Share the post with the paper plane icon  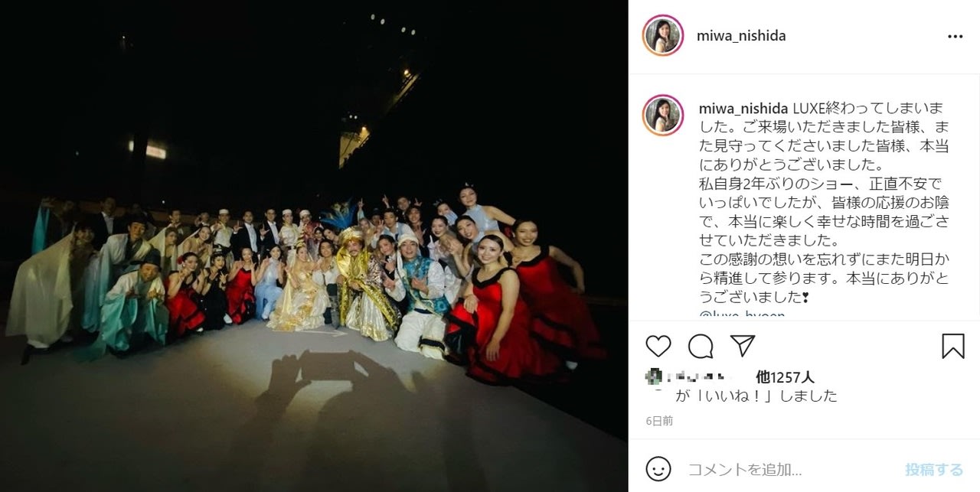click(x=742, y=346)
